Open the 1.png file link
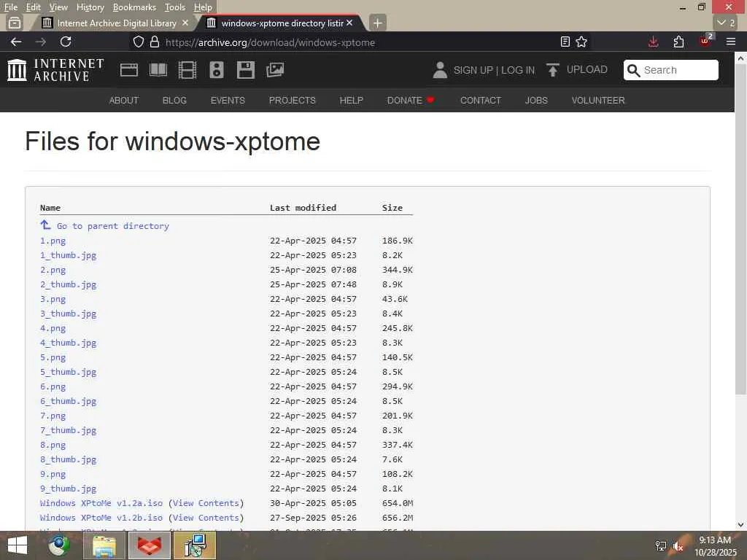747x560 pixels. coord(53,241)
